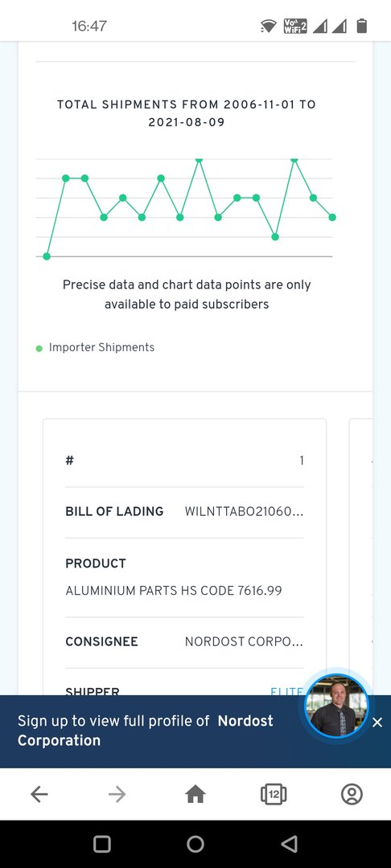Select the first chart data point
This screenshot has height=868, width=391.
(47, 256)
